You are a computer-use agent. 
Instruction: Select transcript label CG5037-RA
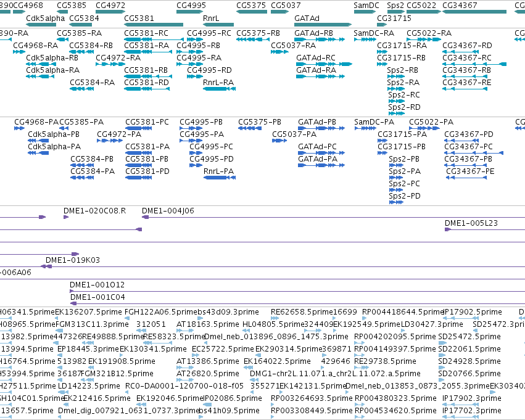pos(293,45)
